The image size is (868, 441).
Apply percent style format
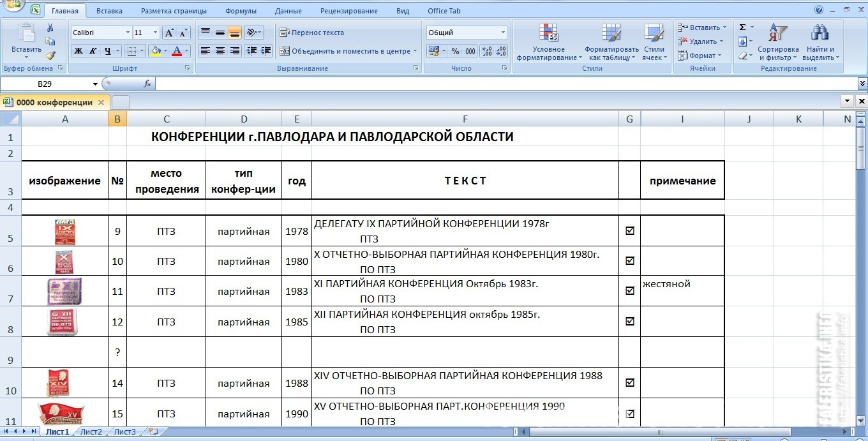click(x=455, y=51)
